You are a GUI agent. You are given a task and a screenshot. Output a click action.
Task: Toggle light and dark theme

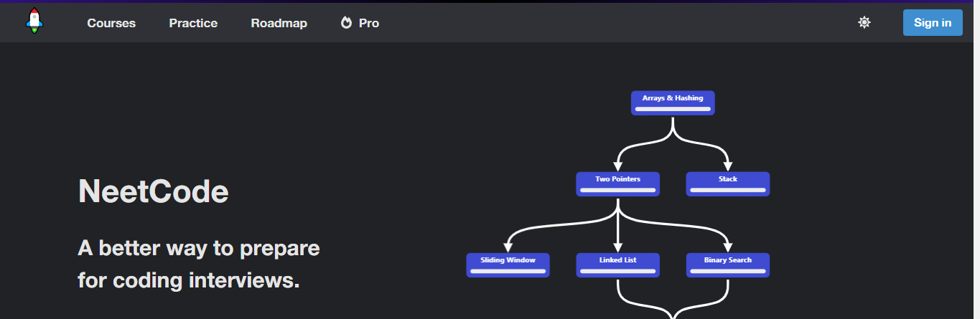point(864,22)
